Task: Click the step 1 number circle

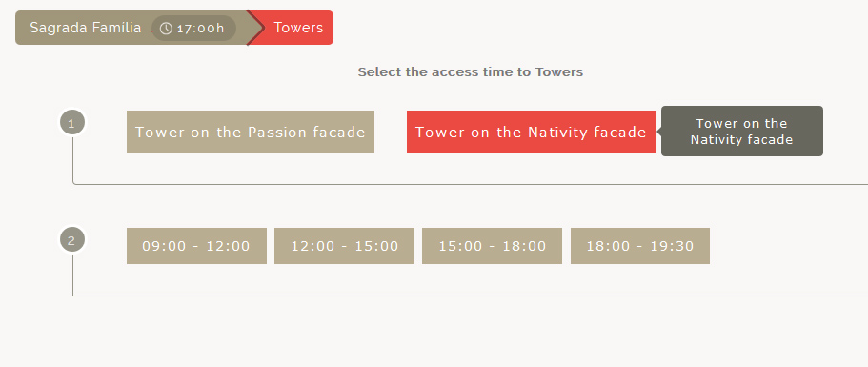Action: point(72,122)
